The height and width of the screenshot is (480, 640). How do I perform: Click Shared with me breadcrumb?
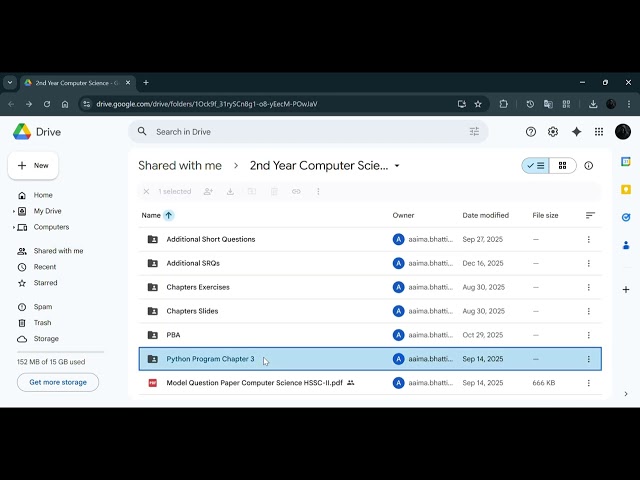(x=180, y=166)
